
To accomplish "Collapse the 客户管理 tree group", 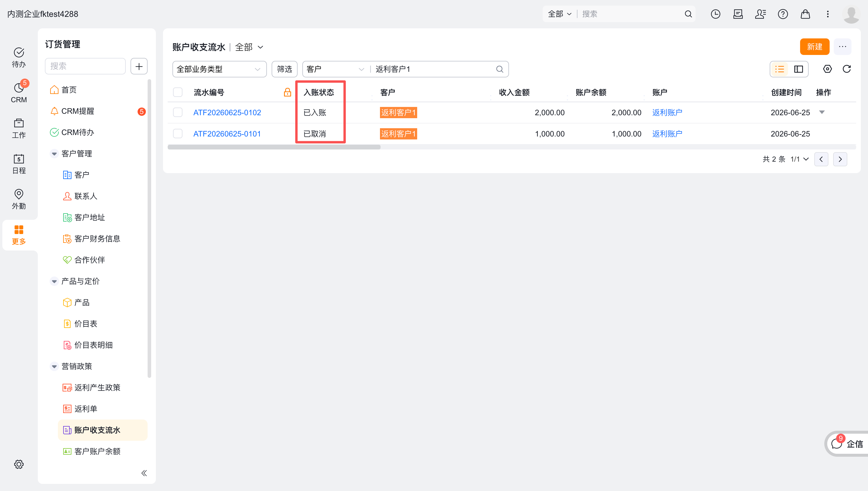I will coord(54,154).
